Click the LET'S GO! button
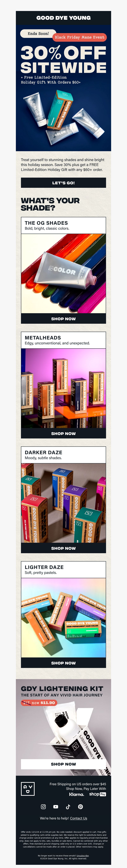This screenshot has height=868, width=127. (x=63, y=183)
